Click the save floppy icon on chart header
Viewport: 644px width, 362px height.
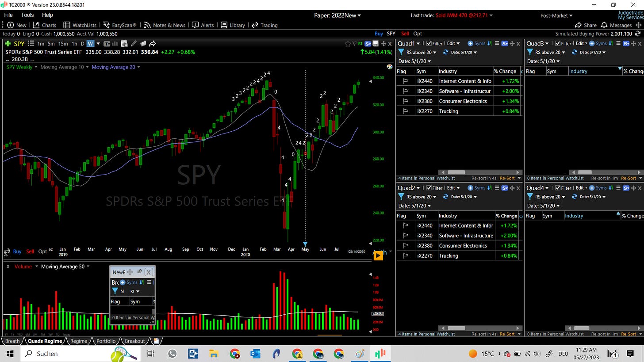pos(376,44)
